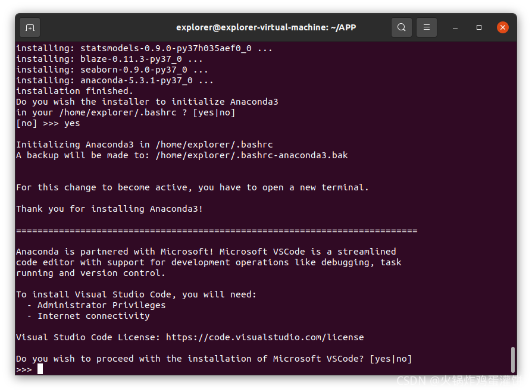The height and width of the screenshot is (392, 532).
Task: Click the 'running and version control.' line
Action: pyautogui.click(x=90, y=273)
